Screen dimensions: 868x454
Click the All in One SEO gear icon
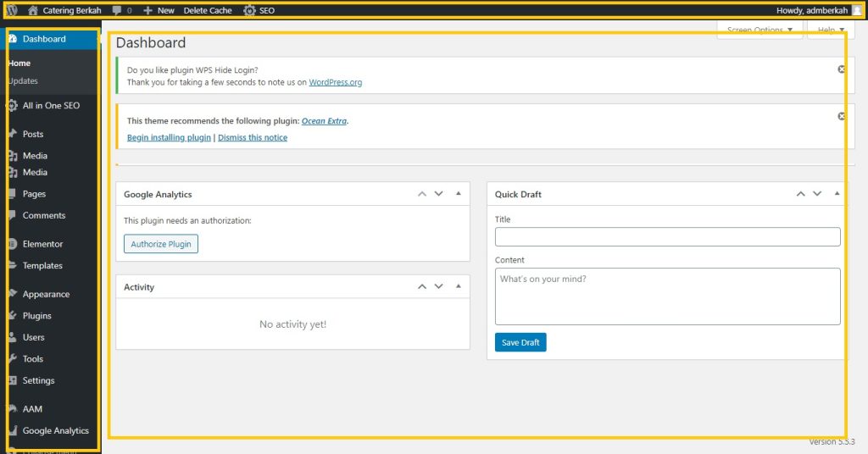click(12, 106)
